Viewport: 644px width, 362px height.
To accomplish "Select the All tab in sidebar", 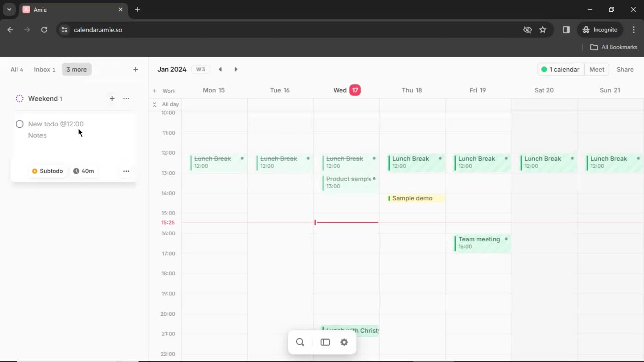I will pyautogui.click(x=16, y=69).
